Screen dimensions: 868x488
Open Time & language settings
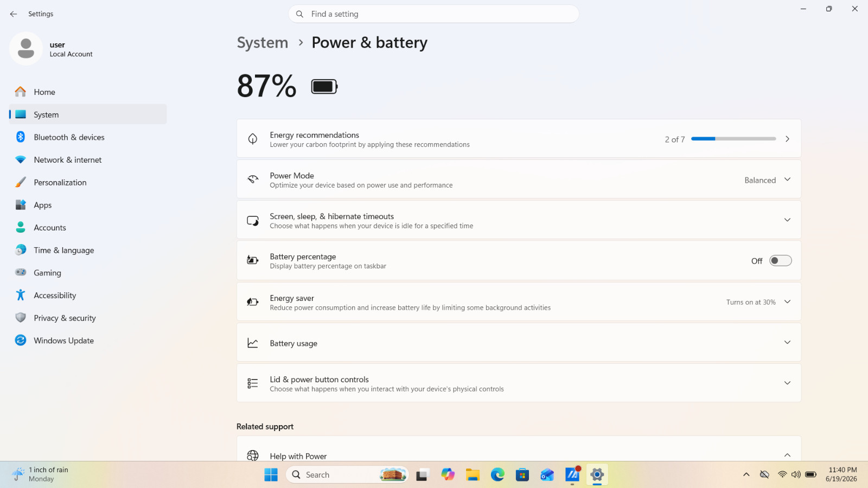click(x=88, y=251)
